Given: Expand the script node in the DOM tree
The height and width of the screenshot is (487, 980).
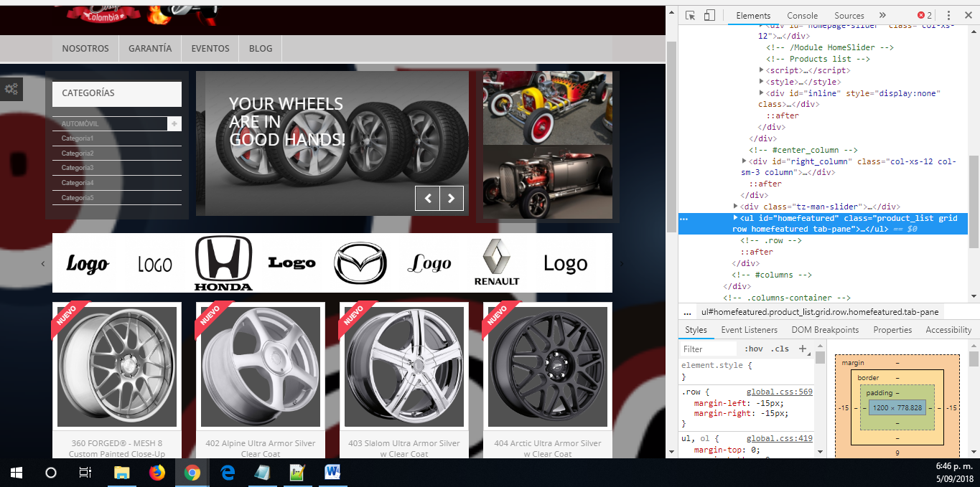Looking at the screenshot, I should pyautogui.click(x=762, y=70).
